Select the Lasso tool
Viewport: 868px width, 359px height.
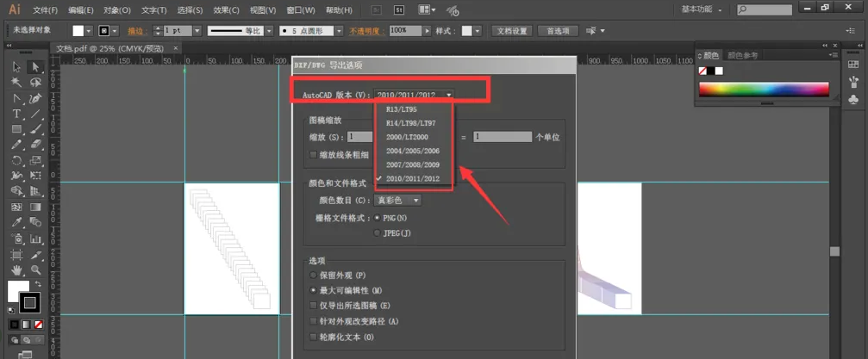coord(36,83)
